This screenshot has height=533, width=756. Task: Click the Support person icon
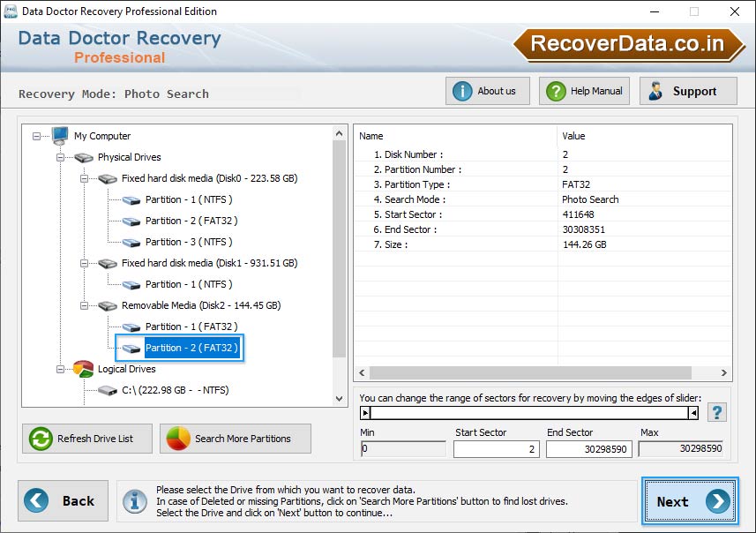click(x=655, y=91)
